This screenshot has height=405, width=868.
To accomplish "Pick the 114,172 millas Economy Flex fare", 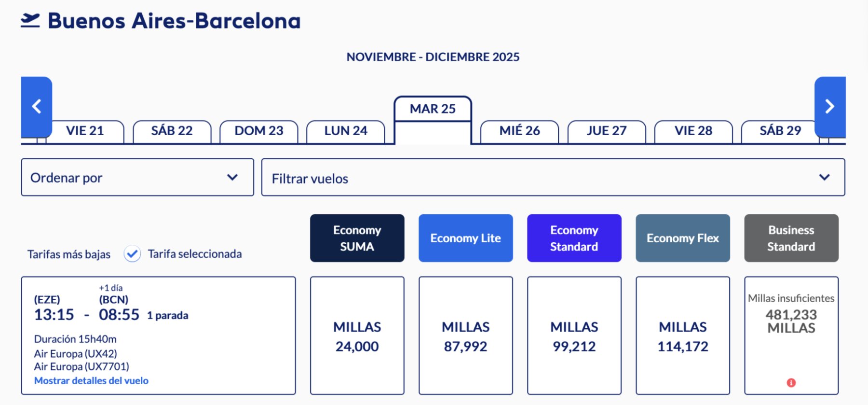I will click(682, 336).
